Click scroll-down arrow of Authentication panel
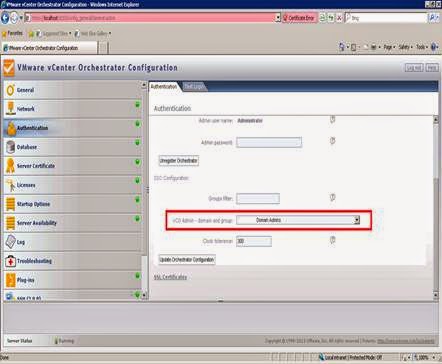442x364 pixels. pos(436,295)
